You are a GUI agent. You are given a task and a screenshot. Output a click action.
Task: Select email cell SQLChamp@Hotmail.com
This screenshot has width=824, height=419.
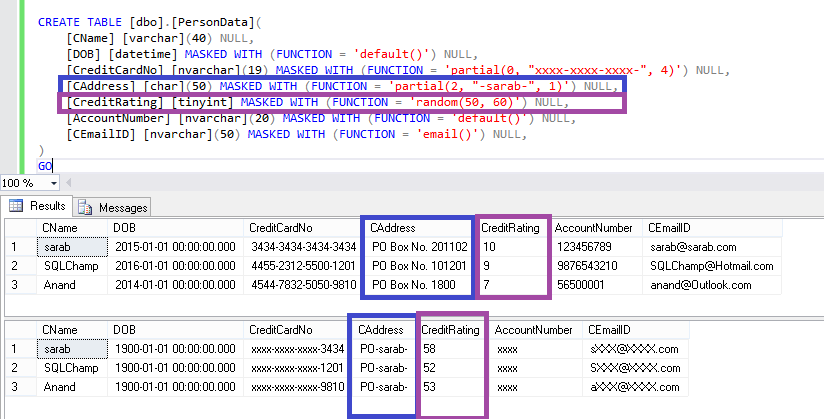[x=713, y=266]
